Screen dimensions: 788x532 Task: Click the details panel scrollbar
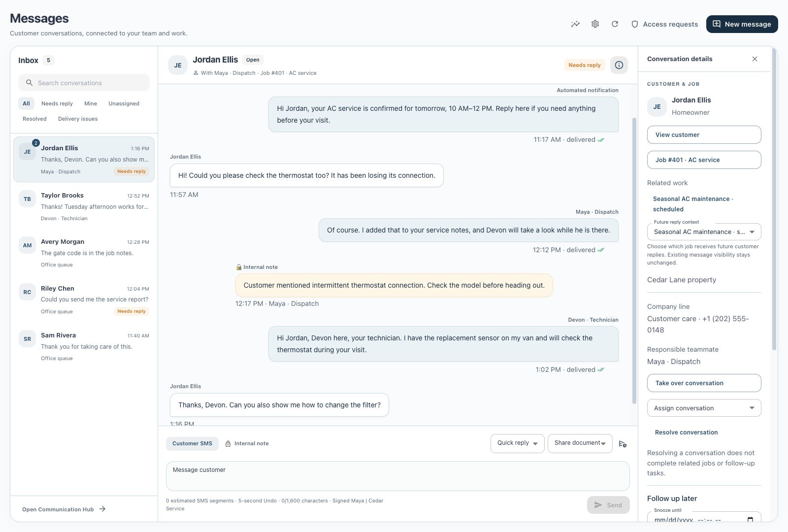[774, 199]
